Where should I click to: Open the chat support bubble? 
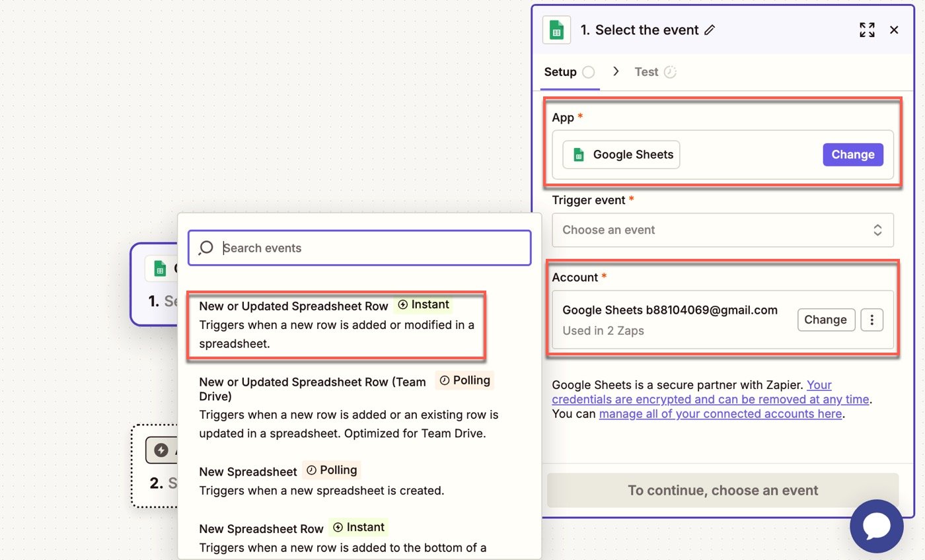[x=876, y=526]
